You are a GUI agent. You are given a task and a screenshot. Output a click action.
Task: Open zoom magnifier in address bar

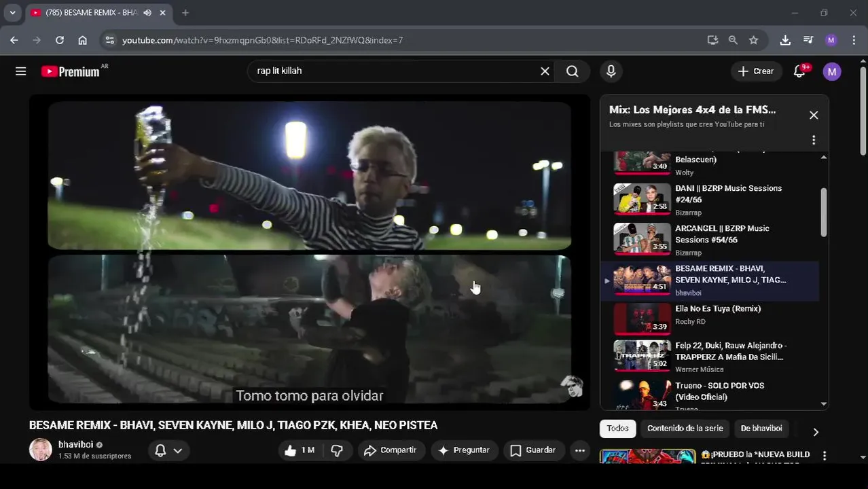[733, 40]
